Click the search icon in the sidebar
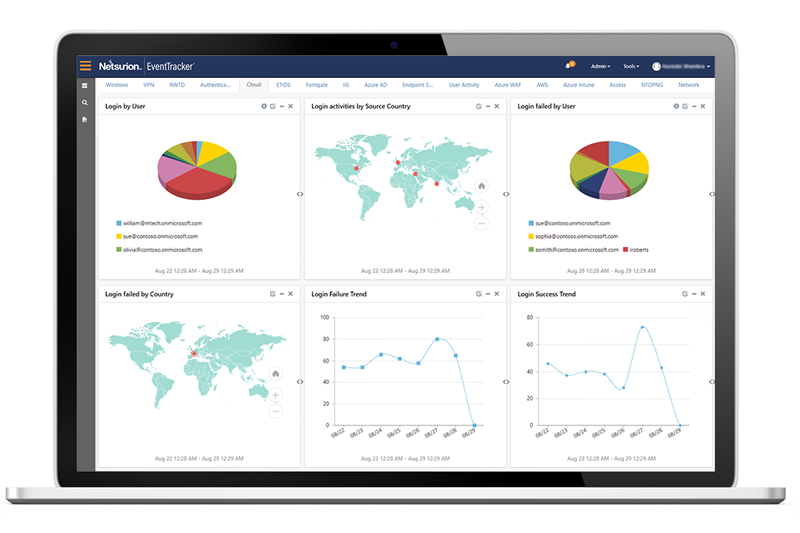This screenshot has height=533, width=800. point(85,103)
